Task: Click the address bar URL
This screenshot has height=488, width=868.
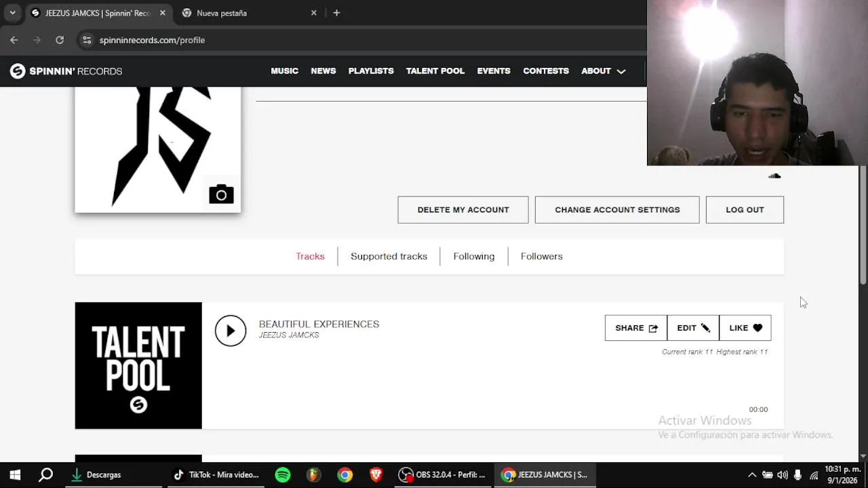Action: click(x=152, y=40)
